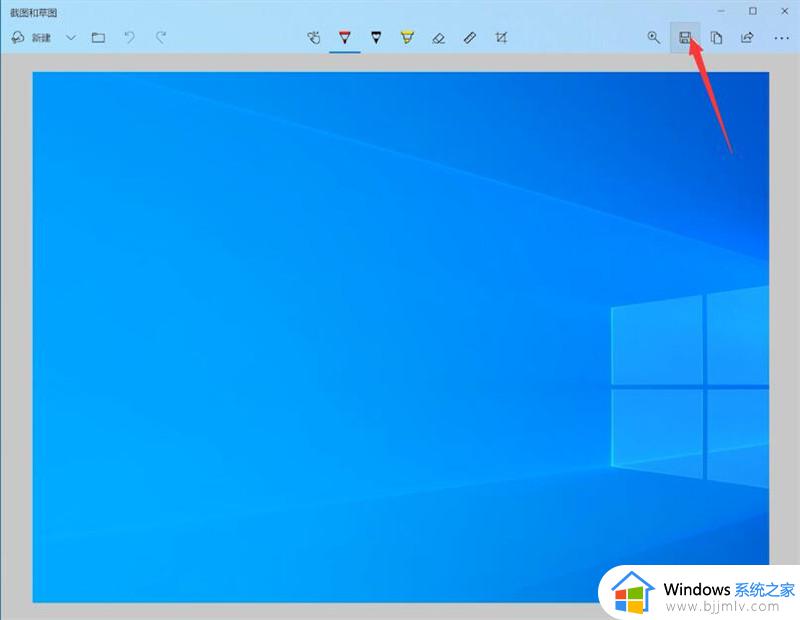Screen dimensions: 800x620
Task: Expand the New snip delay dropdown arrow
Action: point(71,38)
